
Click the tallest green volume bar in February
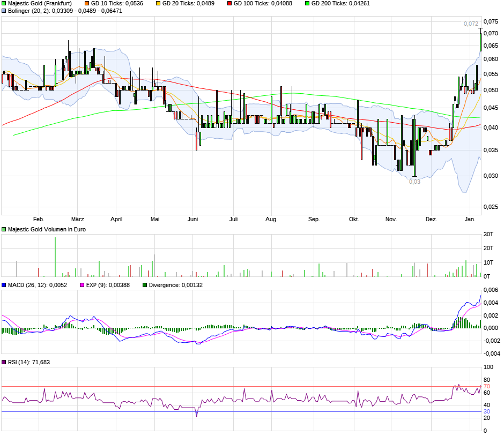pos(55,257)
